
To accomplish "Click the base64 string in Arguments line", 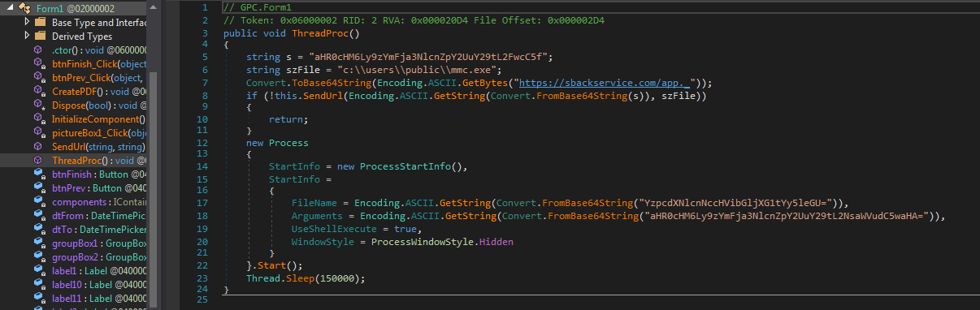I will (x=787, y=216).
